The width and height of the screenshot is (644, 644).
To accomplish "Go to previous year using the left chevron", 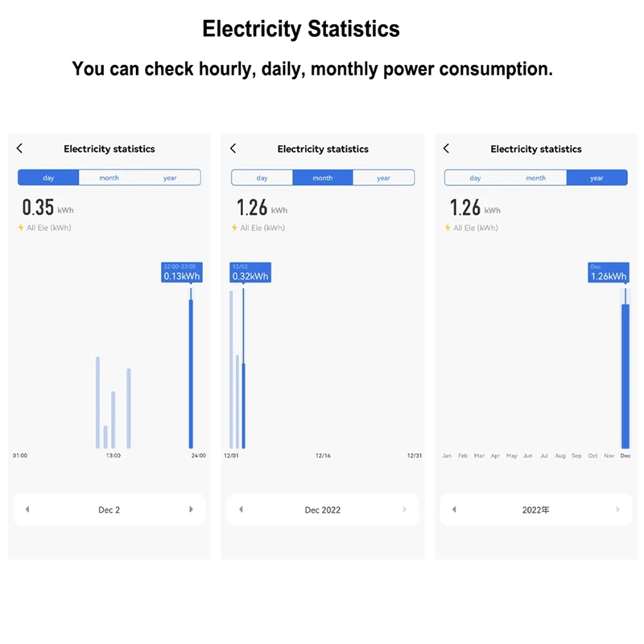I will tap(454, 510).
